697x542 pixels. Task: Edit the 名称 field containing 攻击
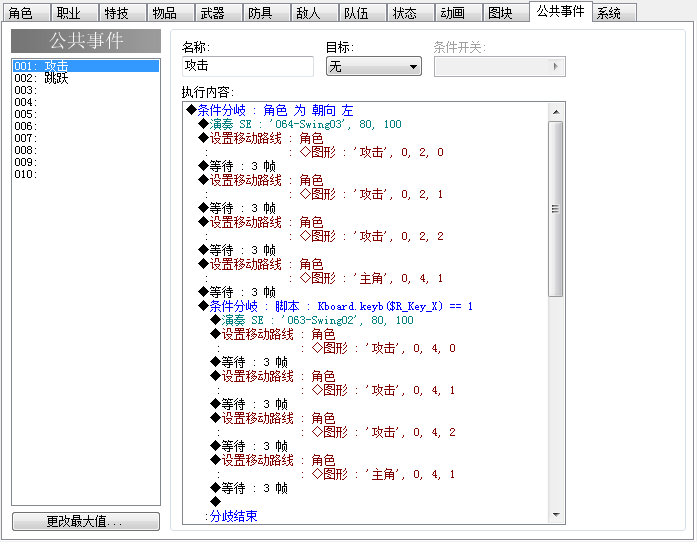coord(248,66)
